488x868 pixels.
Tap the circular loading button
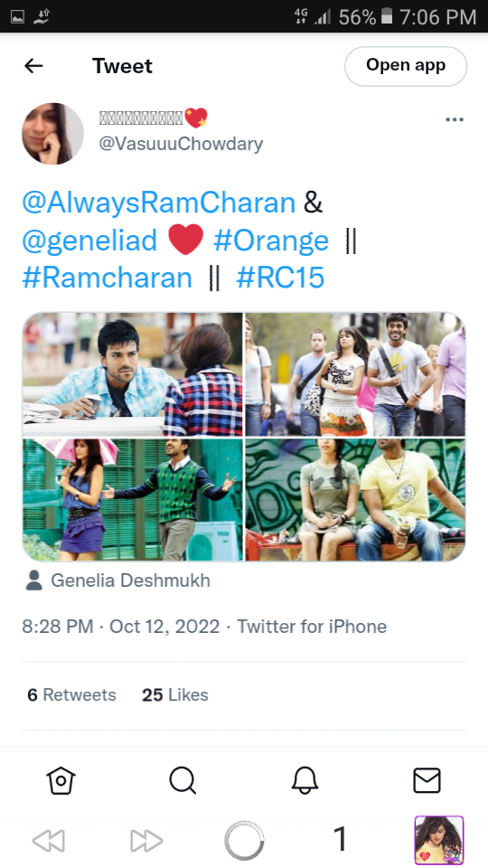pos(244,841)
